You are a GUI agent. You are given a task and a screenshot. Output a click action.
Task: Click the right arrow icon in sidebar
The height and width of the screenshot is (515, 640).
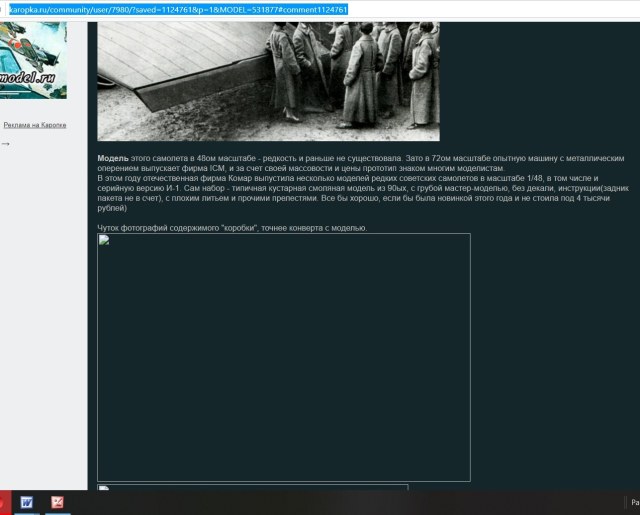[x=6, y=144]
